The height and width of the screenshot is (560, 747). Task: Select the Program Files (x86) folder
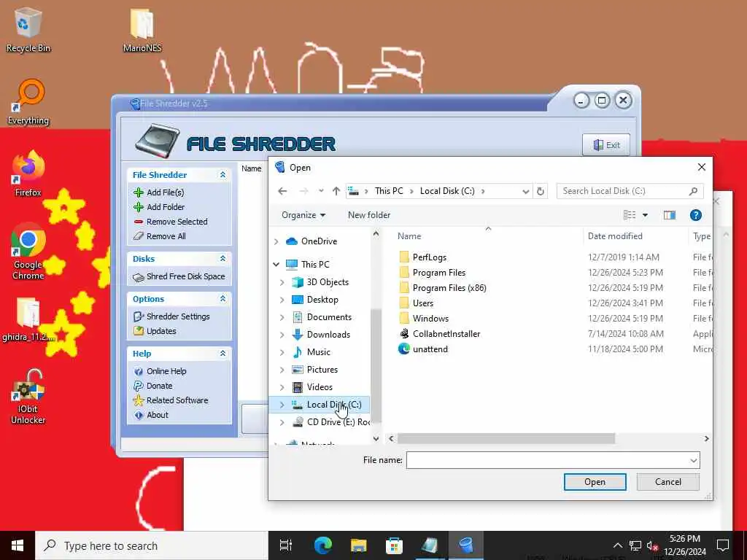coord(449,287)
